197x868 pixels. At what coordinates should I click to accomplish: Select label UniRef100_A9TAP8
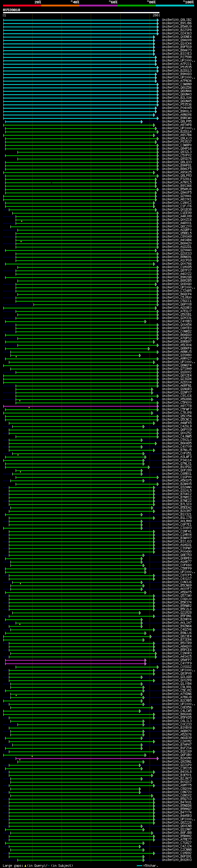(177, 125)
